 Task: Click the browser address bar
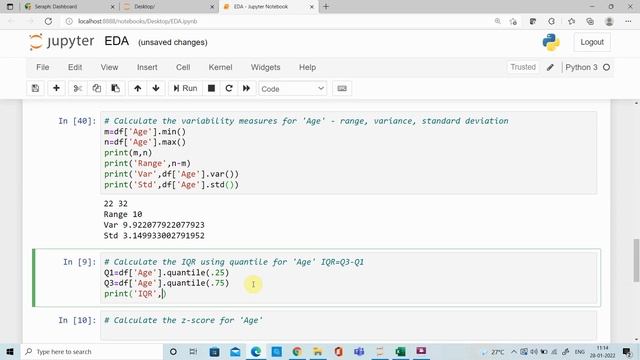click(278, 21)
